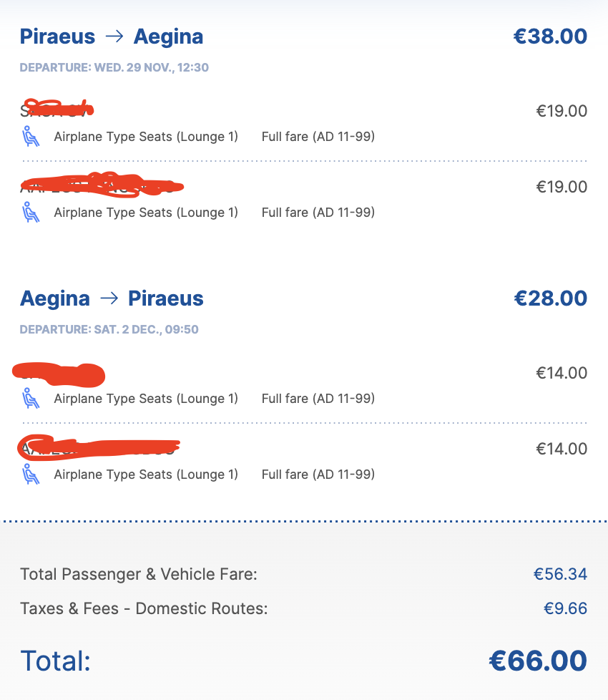Click first outbound Airplane Type Seats (Lounge 1) text

[x=146, y=137]
